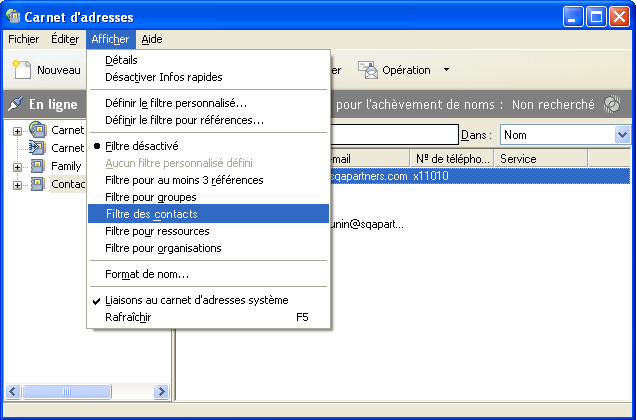Select the first Carnet tree item
636x420 pixels.
point(67,130)
